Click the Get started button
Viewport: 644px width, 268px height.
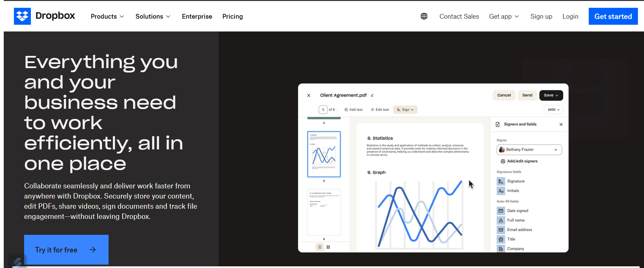point(613,16)
